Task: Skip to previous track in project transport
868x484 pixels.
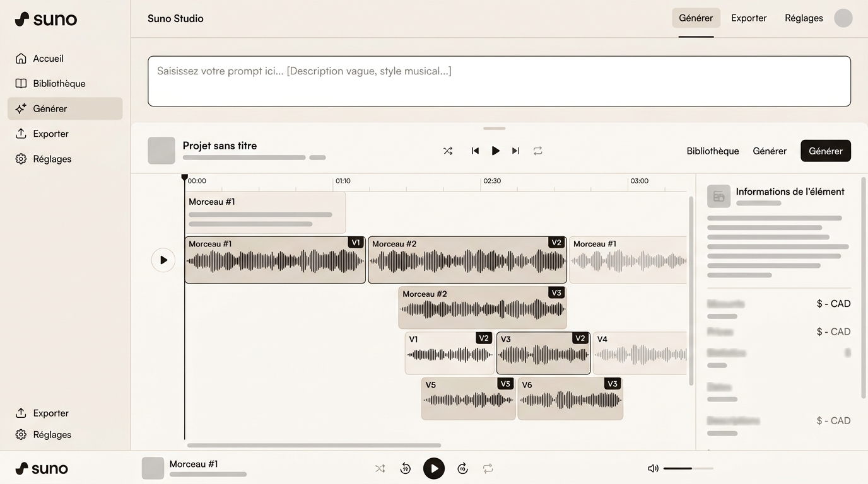Action: 475,151
